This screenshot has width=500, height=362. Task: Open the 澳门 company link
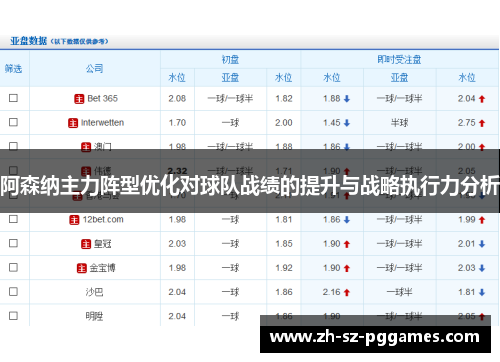click(x=103, y=147)
